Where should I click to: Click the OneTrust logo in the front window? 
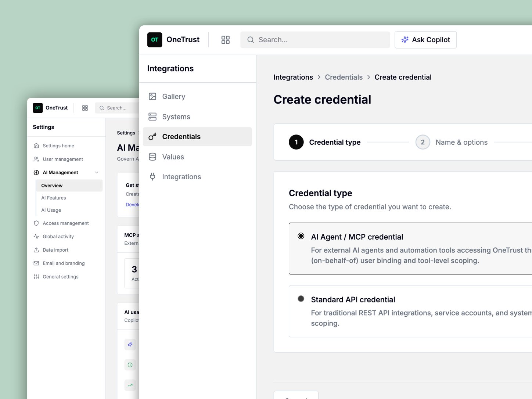coord(155,40)
